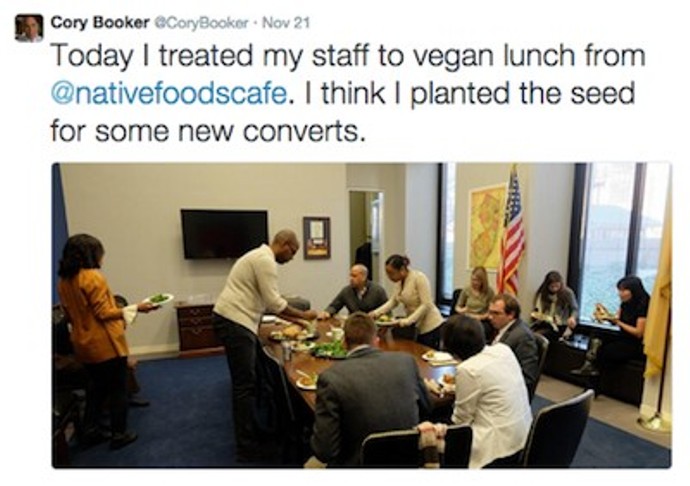Viewport: 690px width, 486px height.
Task: Click the wall-mounted TV in the photo
Action: (x=223, y=234)
